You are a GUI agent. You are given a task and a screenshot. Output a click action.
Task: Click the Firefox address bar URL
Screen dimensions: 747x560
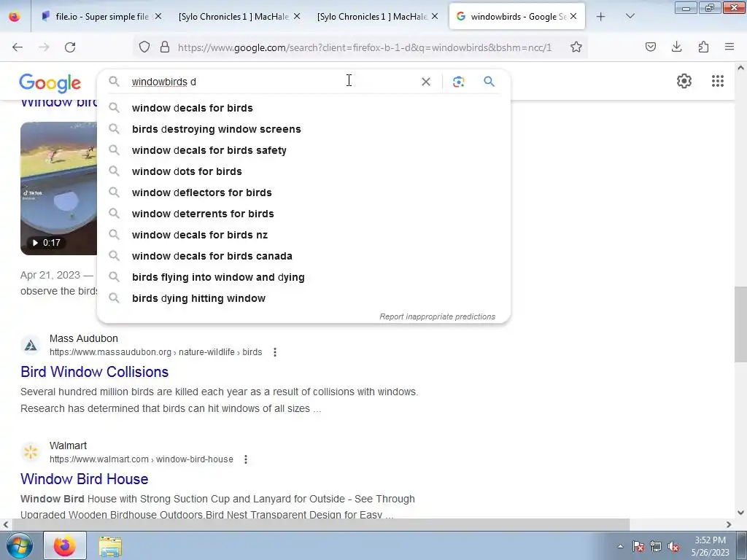tap(365, 47)
